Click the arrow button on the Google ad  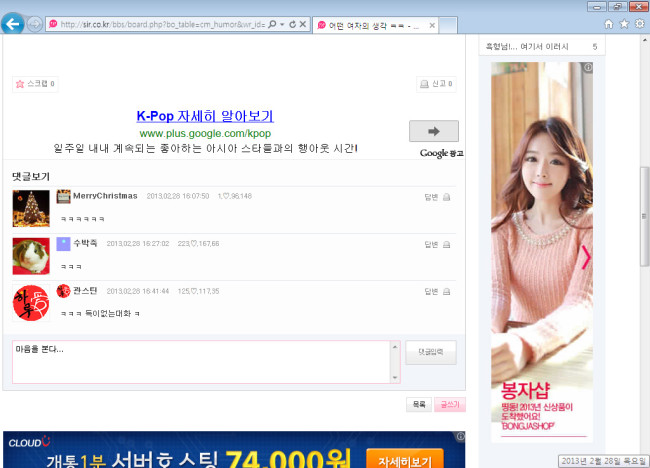pos(433,131)
